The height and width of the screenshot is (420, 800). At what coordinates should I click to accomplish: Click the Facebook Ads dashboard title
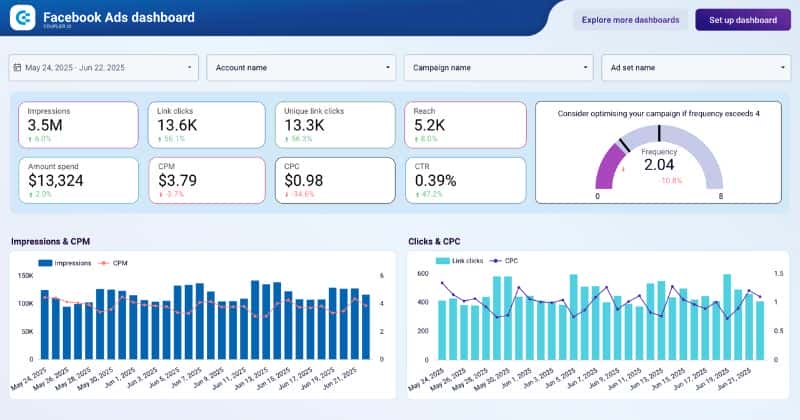[x=119, y=17]
